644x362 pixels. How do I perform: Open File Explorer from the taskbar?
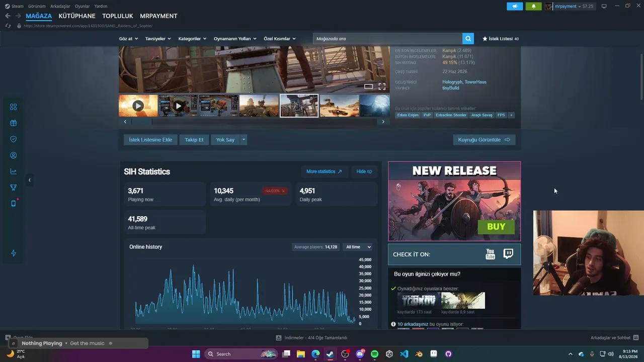point(300,354)
